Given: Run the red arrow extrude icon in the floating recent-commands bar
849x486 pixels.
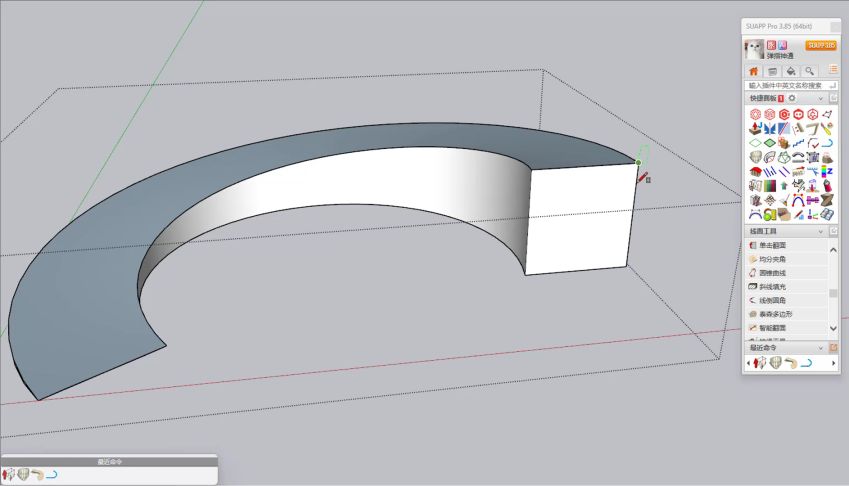Looking at the screenshot, I should pyautogui.click(x=8, y=475).
